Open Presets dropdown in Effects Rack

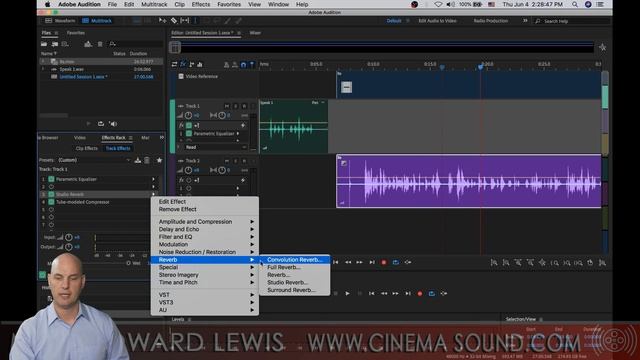[x=94, y=160]
